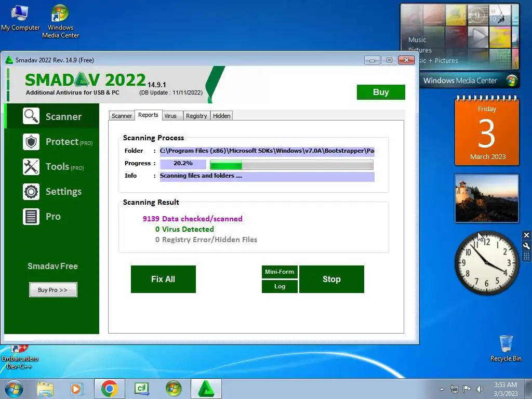This screenshot has width=532, height=399.
Task: Open the scan Log button
Action: click(x=280, y=286)
